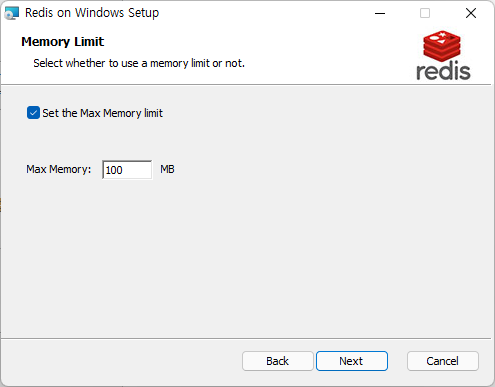Screen dimensions: 495x387
Task: Cancel the Redis setup
Action: pos(443,361)
